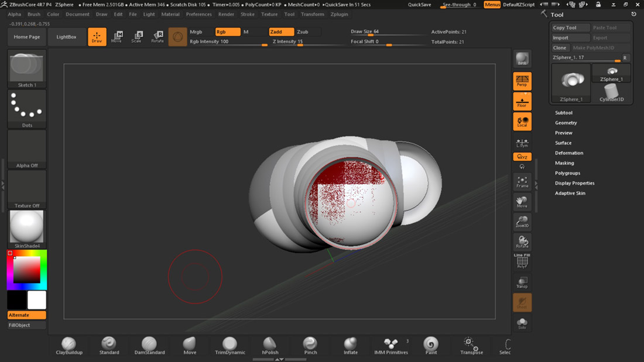Pick the Inflate brush

350,345
